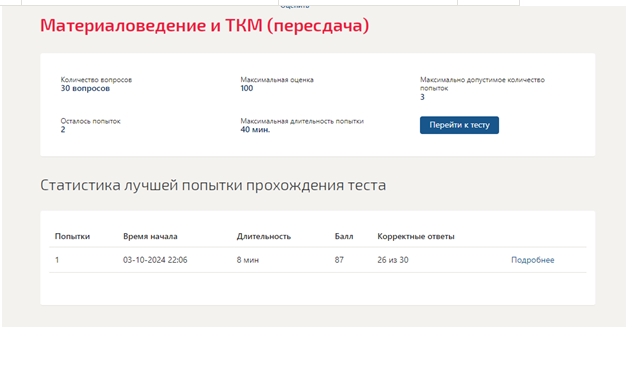Viewport: 638px width, 369px height.
Task: Select the Корректные ответы column header
Action: coord(416,236)
